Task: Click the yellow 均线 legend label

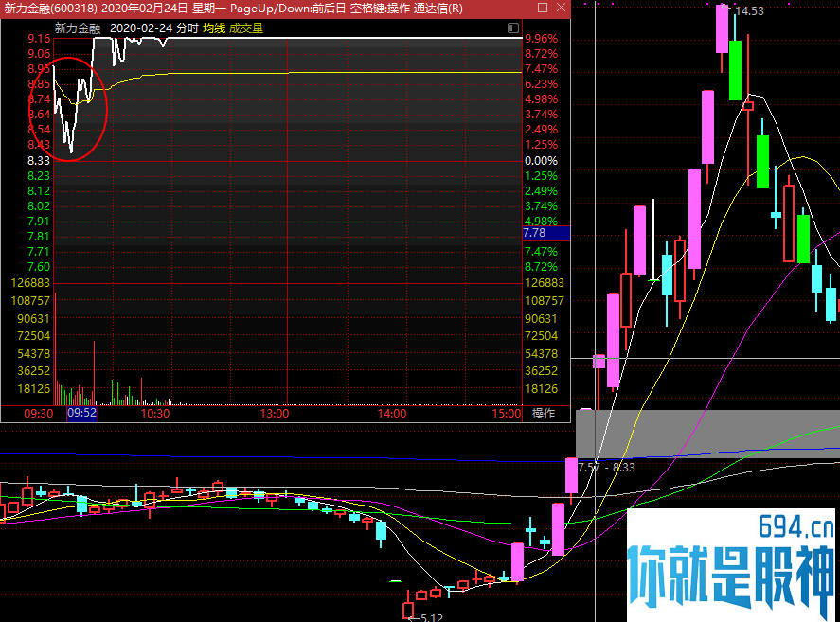Action: click(x=214, y=28)
